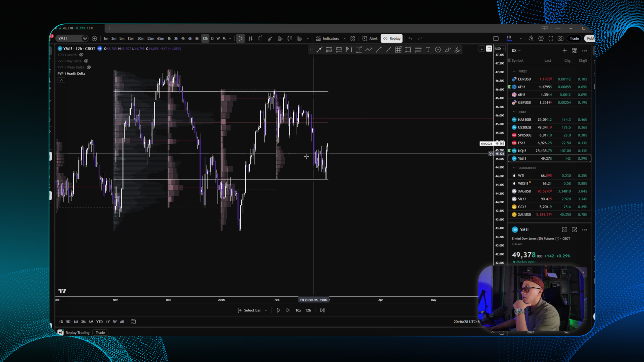Select the path polyline drawing tool
Screen dimensions: 644x362
[369, 50]
